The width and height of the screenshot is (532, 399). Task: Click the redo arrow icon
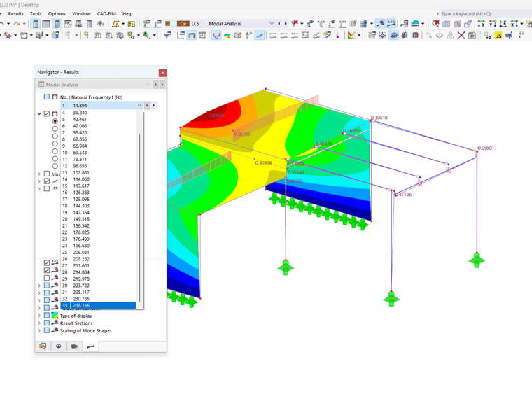pos(16,23)
